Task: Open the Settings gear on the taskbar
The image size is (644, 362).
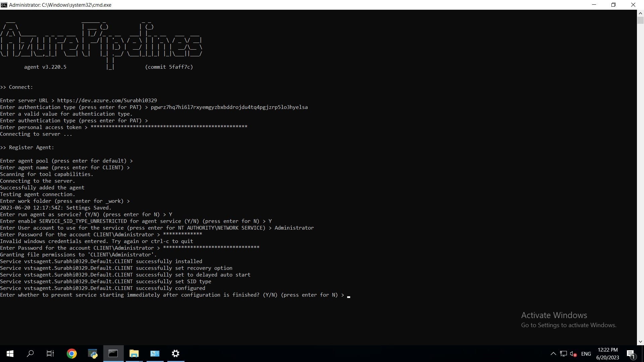Action: tap(175, 354)
